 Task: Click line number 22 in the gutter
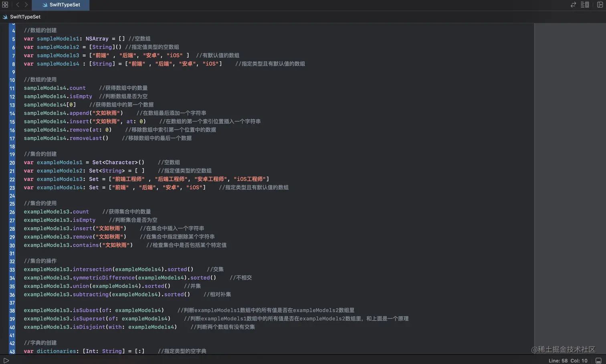pyautogui.click(x=12, y=179)
